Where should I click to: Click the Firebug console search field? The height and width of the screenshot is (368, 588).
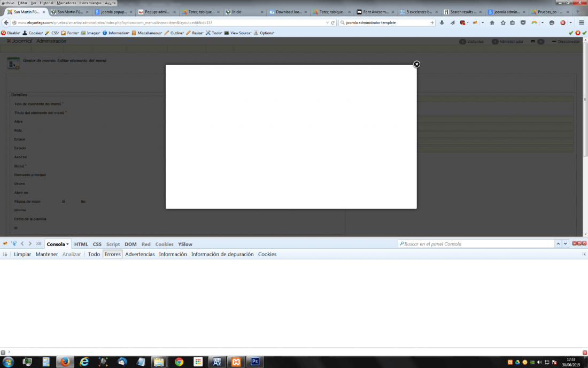(x=476, y=244)
